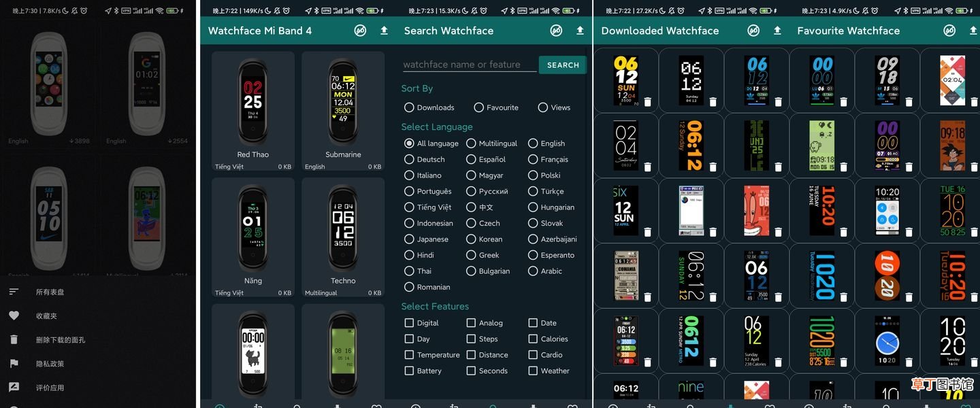980x408 pixels.
Task: Click list icon beside 所有表盘 in drawer
Action: pos(14,292)
